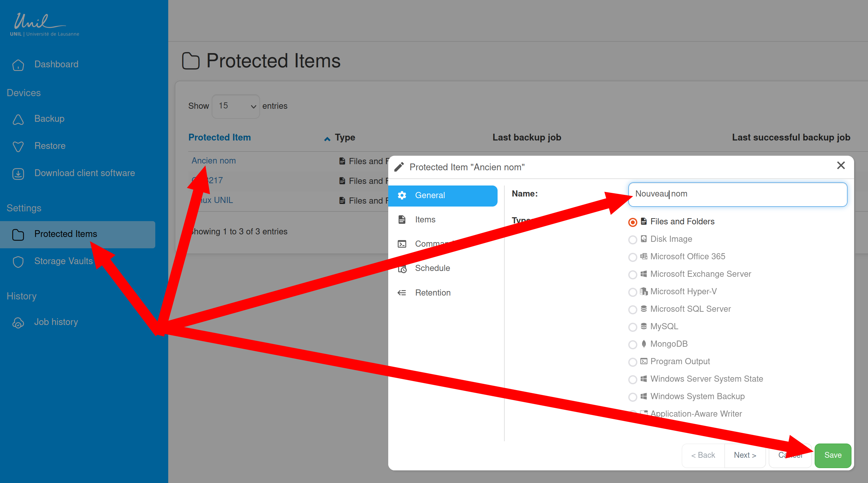Open the Items tab in the dialog

coord(425,219)
